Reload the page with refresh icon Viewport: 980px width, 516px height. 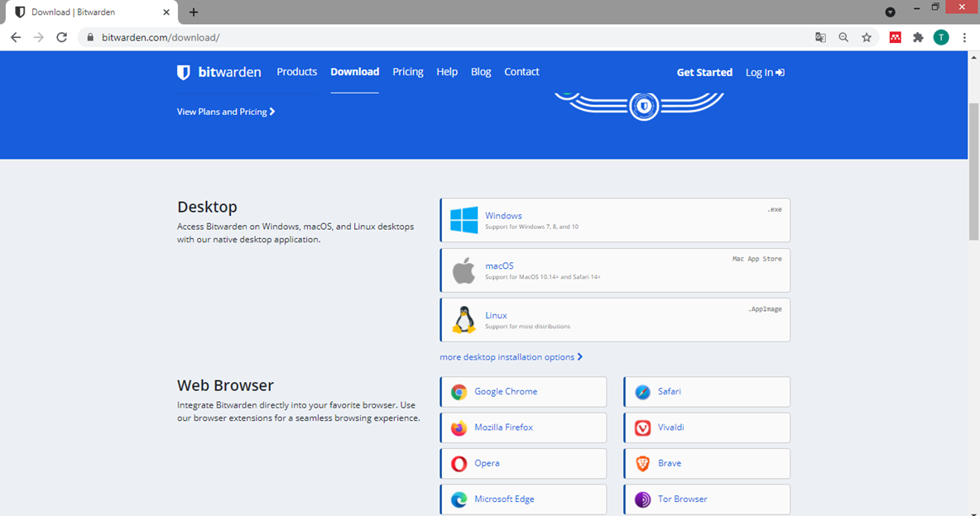[61, 37]
